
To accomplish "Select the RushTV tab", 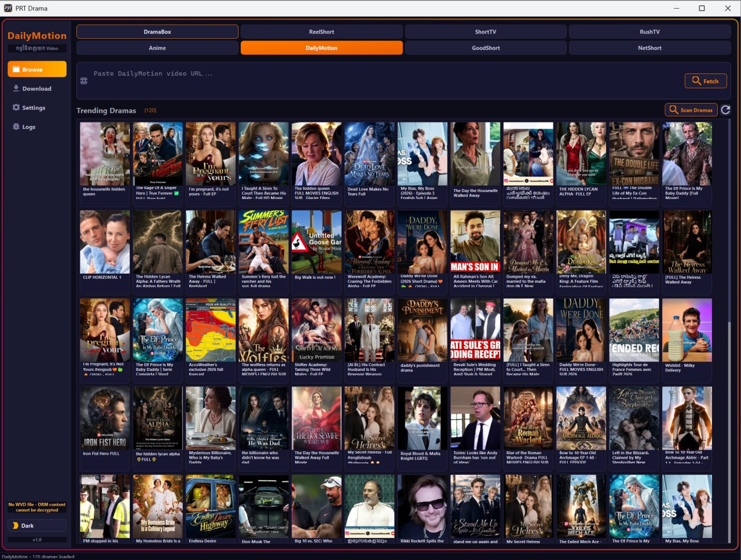I will (650, 32).
